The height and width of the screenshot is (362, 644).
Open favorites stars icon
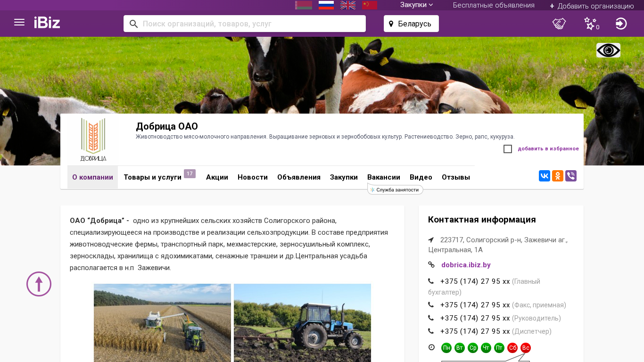click(x=591, y=24)
